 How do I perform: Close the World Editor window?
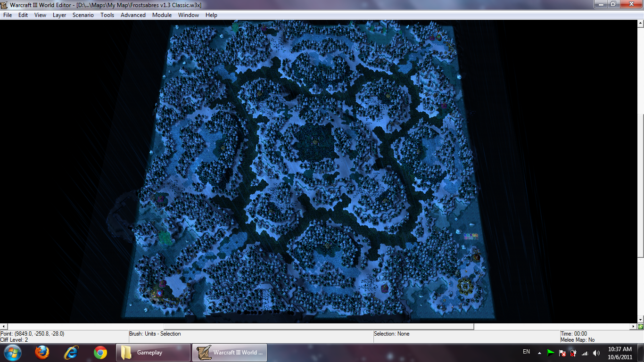click(x=630, y=4)
